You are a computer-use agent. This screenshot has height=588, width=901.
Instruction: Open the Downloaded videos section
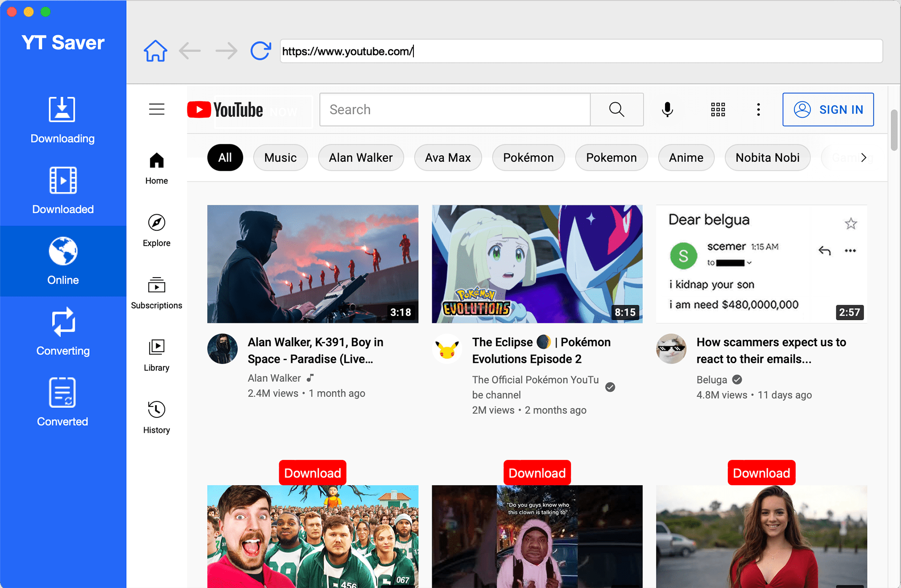click(x=63, y=191)
